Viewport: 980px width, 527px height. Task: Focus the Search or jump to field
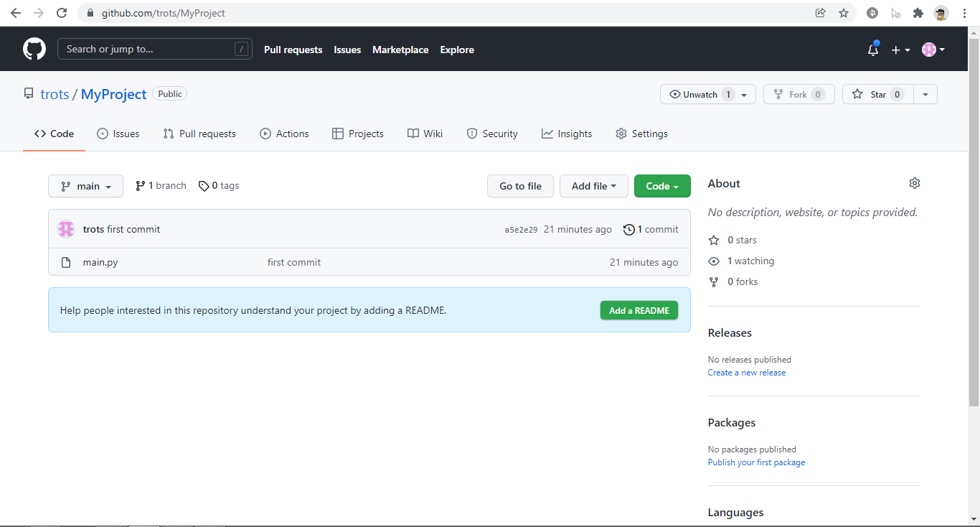155,49
